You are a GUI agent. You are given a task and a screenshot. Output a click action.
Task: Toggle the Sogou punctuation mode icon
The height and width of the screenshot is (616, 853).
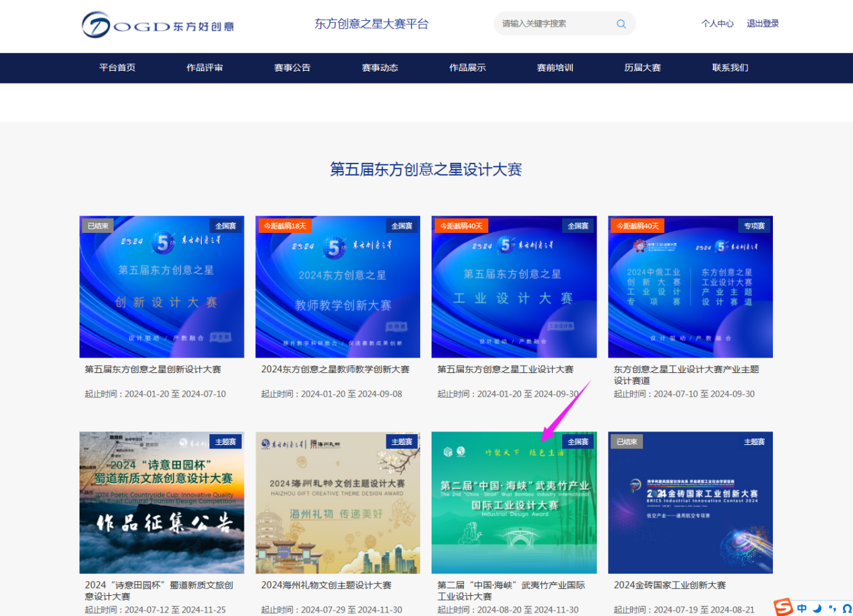pyautogui.click(x=832, y=608)
